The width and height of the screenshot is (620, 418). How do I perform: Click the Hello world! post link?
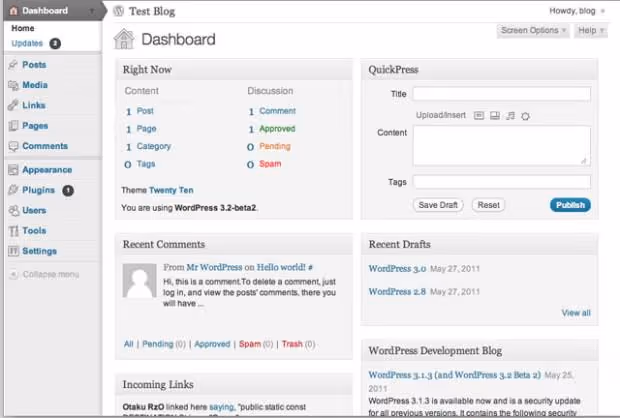pyautogui.click(x=281, y=267)
